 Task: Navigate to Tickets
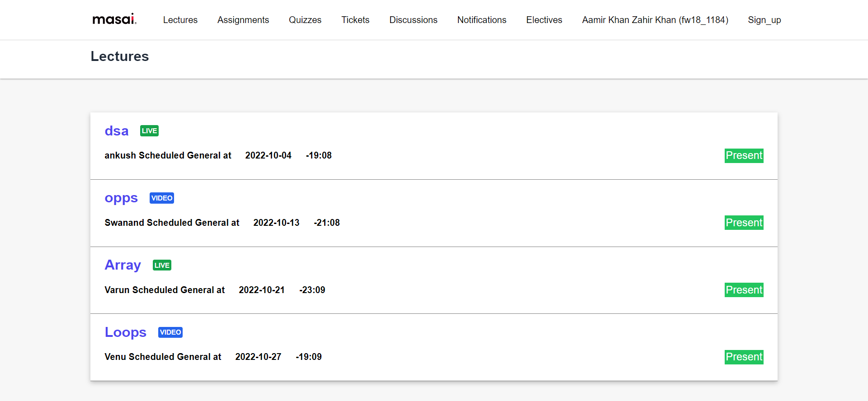[355, 20]
